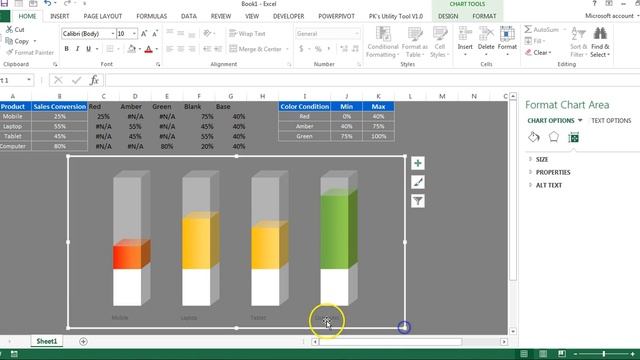
Task: Expand the SIZE section
Action: [x=542, y=159]
